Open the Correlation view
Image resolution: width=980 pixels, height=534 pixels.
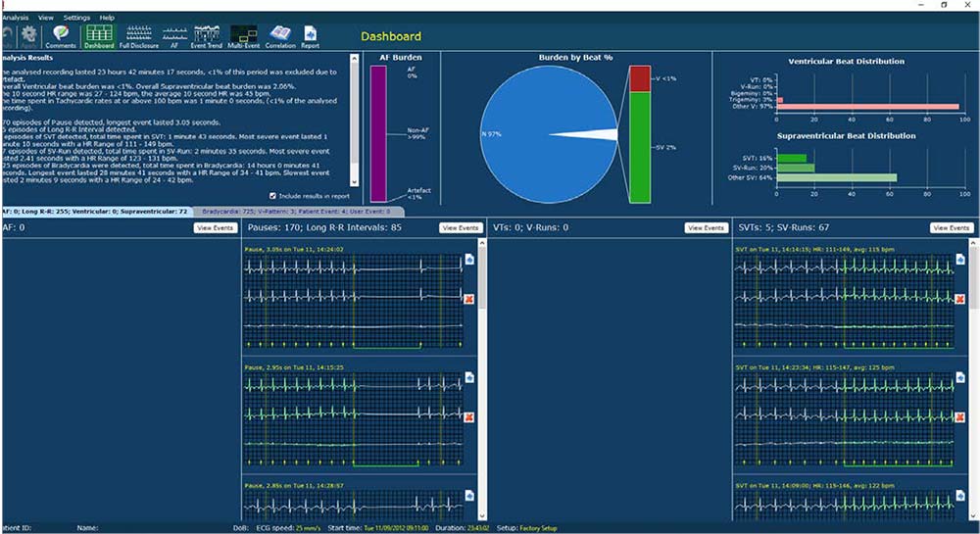(x=280, y=36)
